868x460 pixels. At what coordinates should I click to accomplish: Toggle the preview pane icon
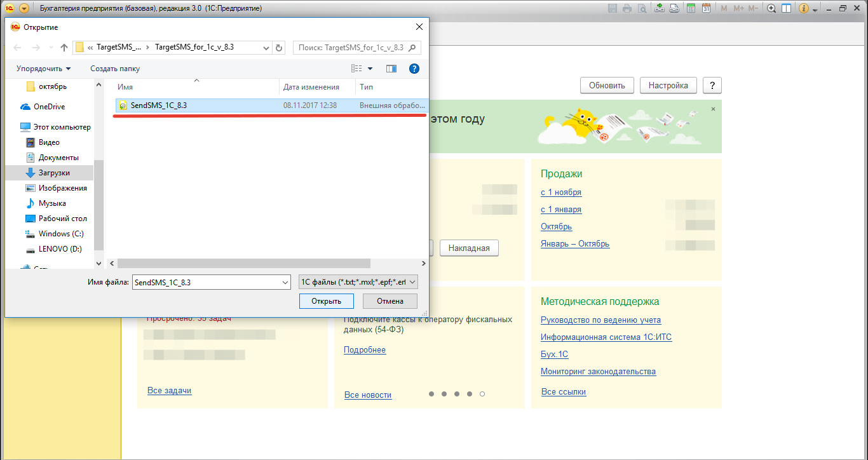391,69
